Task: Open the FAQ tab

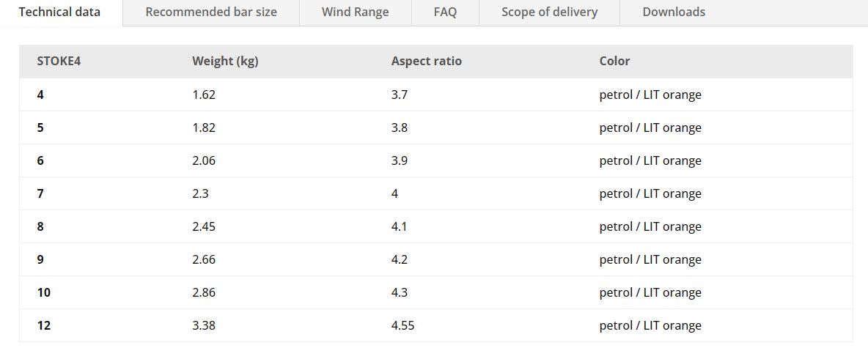Action: coord(445,12)
